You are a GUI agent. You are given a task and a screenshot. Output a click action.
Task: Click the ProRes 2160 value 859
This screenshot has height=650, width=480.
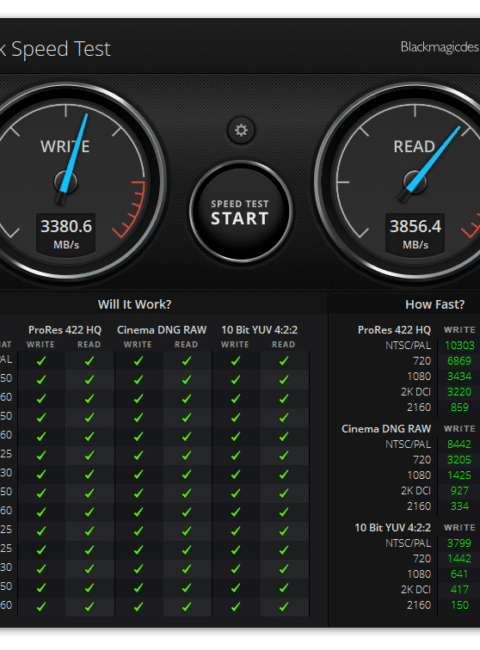tap(459, 407)
